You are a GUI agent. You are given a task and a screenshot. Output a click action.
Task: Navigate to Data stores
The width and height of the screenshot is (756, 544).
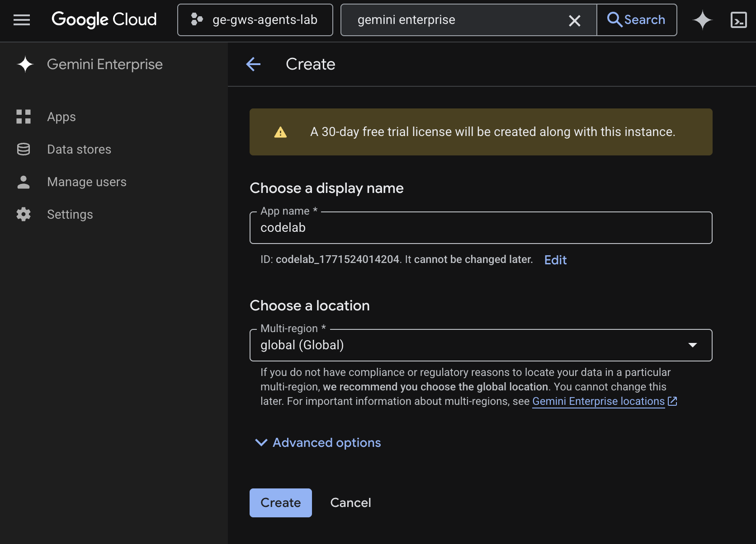[79, 150]
